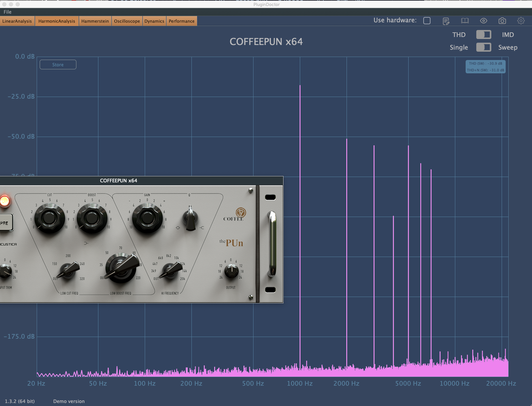Click the 100 Hz axis label

(x=144, y=383)
